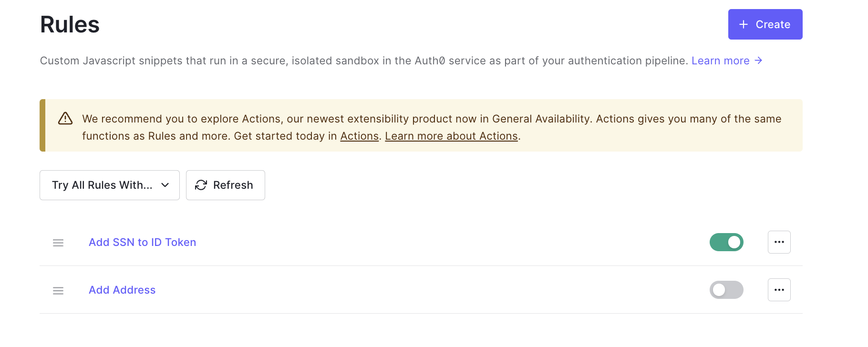Click the Learn more link

[720, 61]
